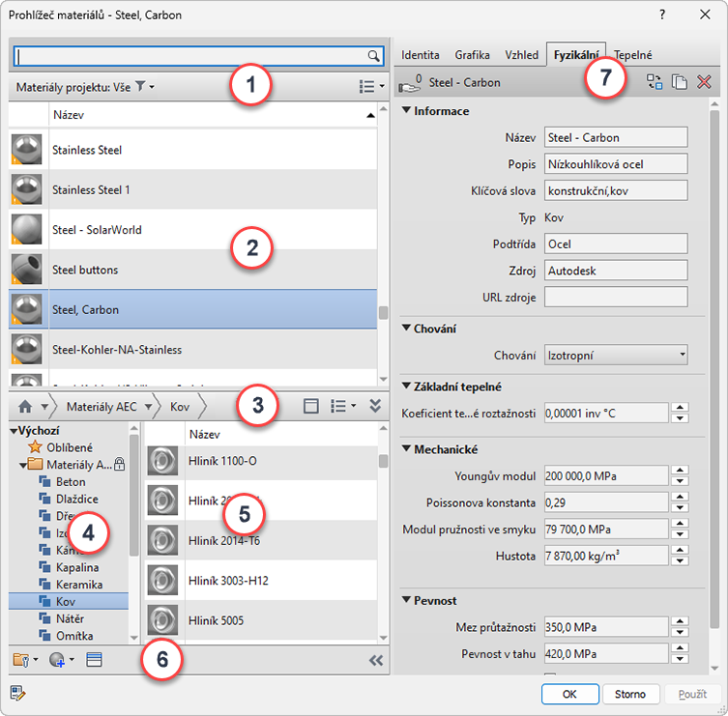Click the Home library icon
Image resolution: width=728 pixels, height=716 pixels.
click(x=25, y=407)
